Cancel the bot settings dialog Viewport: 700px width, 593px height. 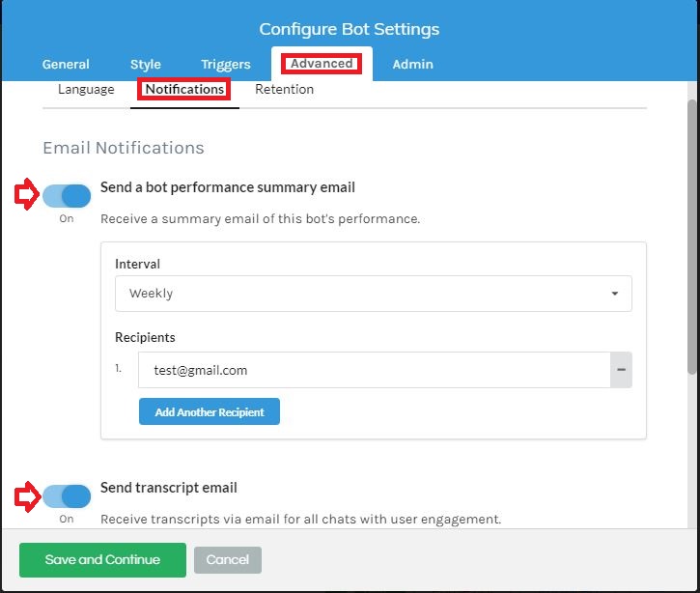[228, 560]
